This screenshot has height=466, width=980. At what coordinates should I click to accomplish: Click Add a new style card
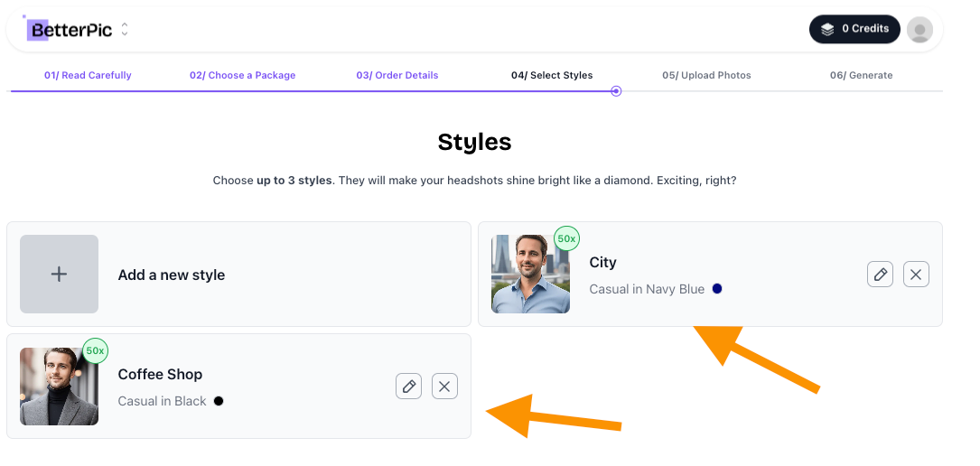pos(238,274)
